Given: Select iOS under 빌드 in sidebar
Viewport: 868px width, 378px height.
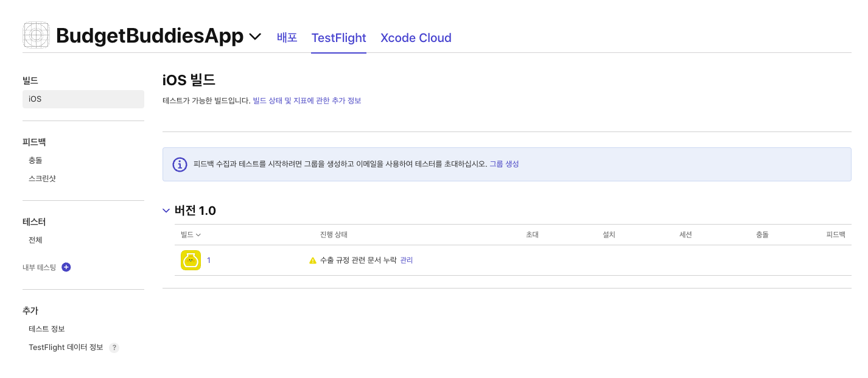Looking at the screenshot, I should tap(83, 99).
